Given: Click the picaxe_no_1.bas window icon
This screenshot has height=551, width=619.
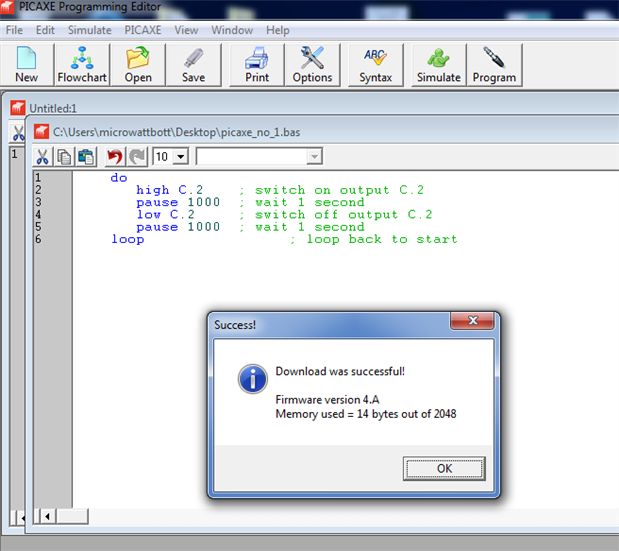Looking at the screenshot, I should point(41,132).
